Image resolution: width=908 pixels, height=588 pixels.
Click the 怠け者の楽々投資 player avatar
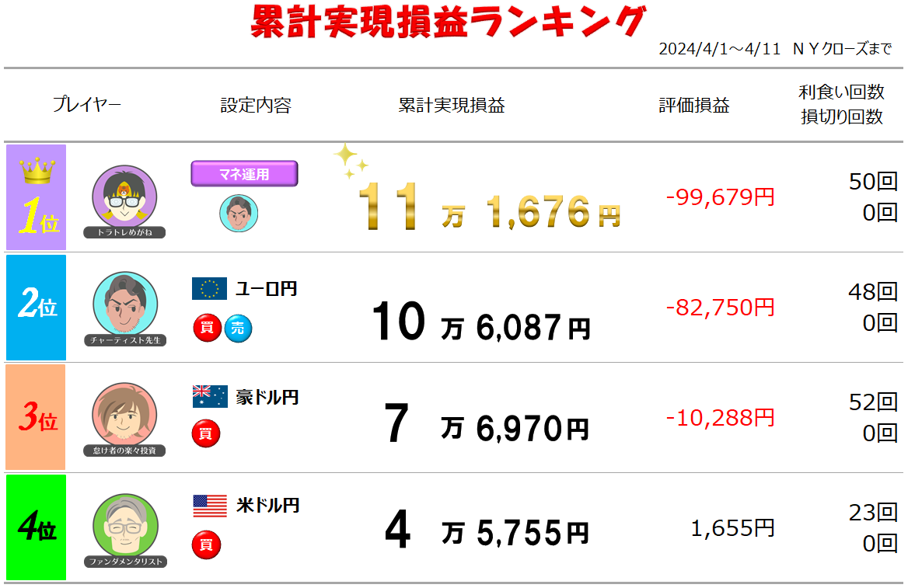pos(124,414)
